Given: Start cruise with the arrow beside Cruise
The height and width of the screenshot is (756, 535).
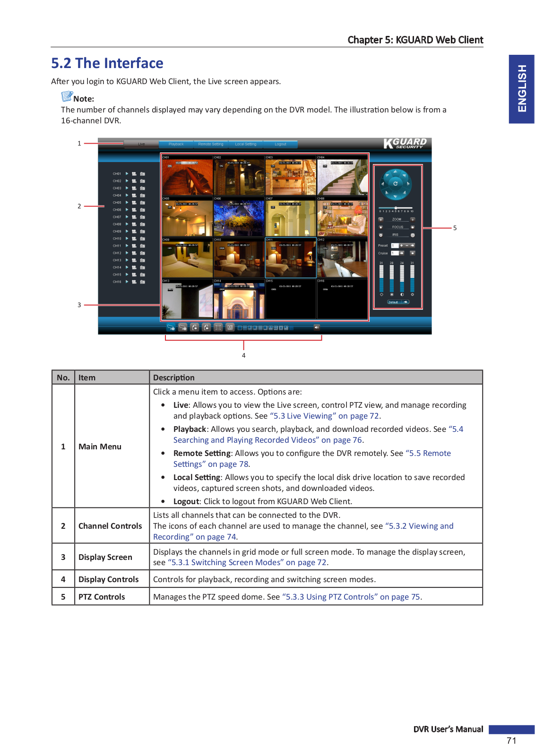Looking at the screenshot, I should tap(402, 253).
